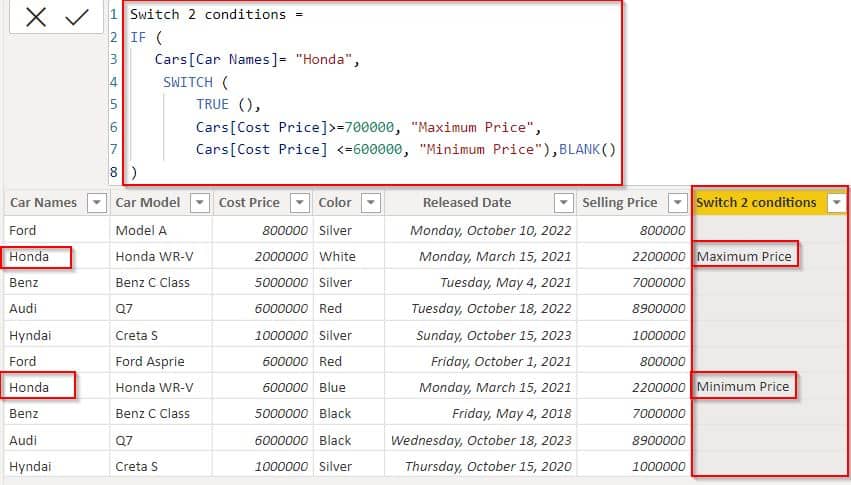Open the Car Names column filter dropdown

point(97,203)
